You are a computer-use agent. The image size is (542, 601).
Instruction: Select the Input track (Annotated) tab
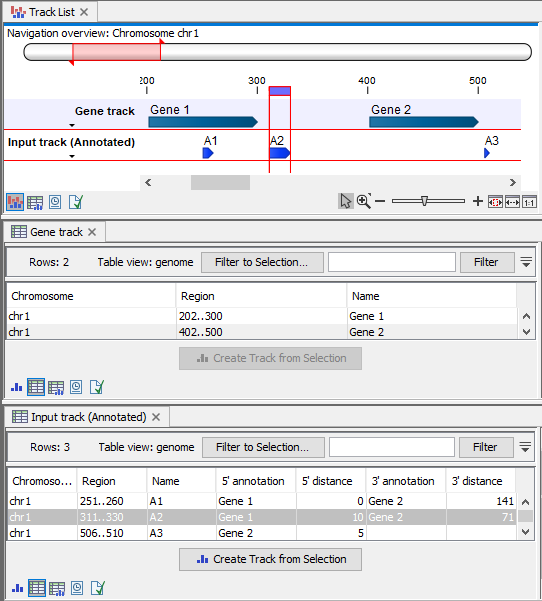87,417
